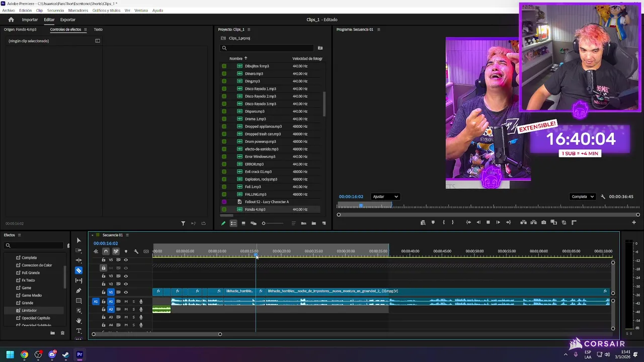
Task: Click Mark In bracket in Program monitor
Action: click(x=443, y=222)
